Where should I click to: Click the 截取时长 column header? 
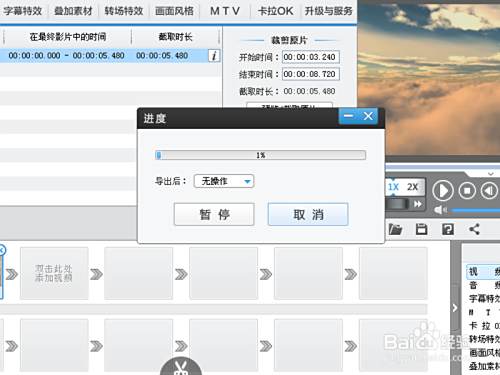click(x=176, y=37)
